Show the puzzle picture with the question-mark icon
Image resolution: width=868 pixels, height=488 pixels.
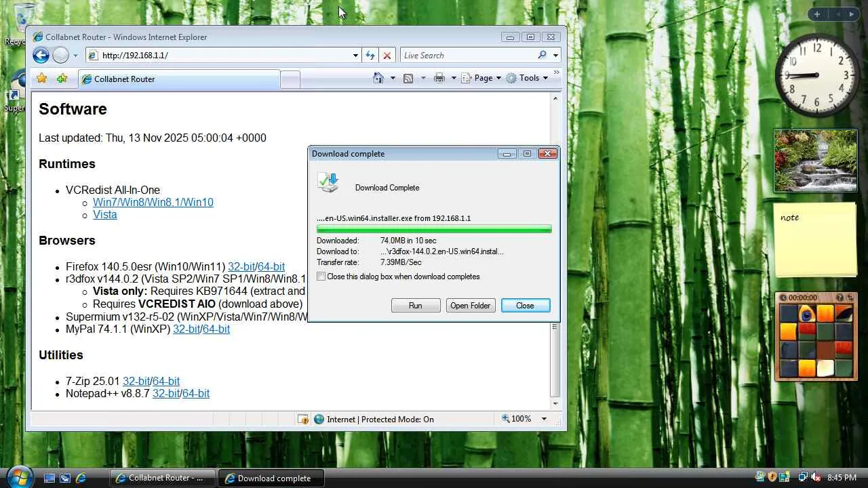click(840, 298)
